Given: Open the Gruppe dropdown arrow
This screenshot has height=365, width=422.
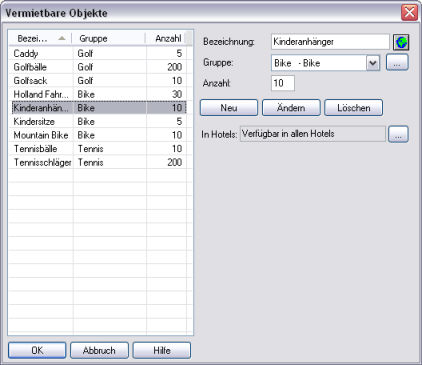Looking at the screenshot, I should tap(373, 63).
